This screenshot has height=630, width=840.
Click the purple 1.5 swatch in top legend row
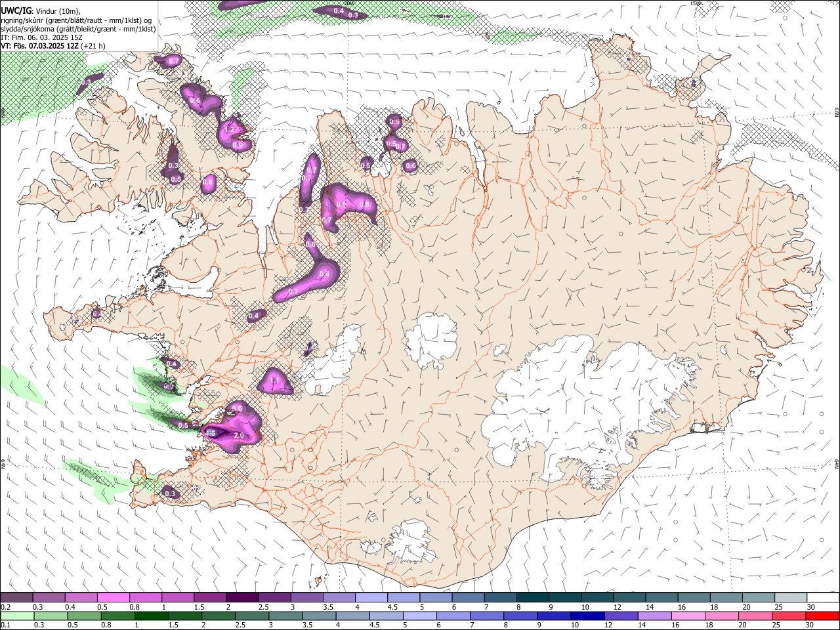click(x=210, y=598)
